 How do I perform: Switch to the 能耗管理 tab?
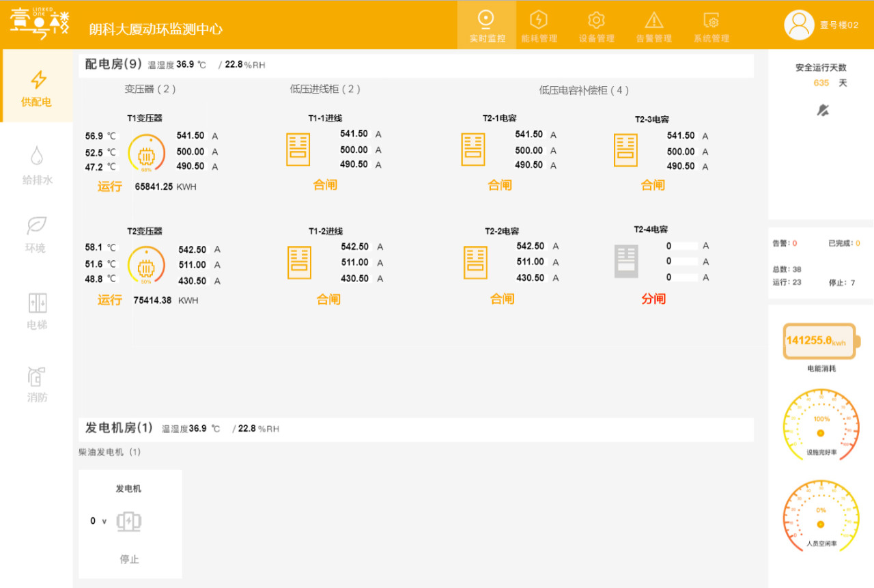[x=539, y=26]
